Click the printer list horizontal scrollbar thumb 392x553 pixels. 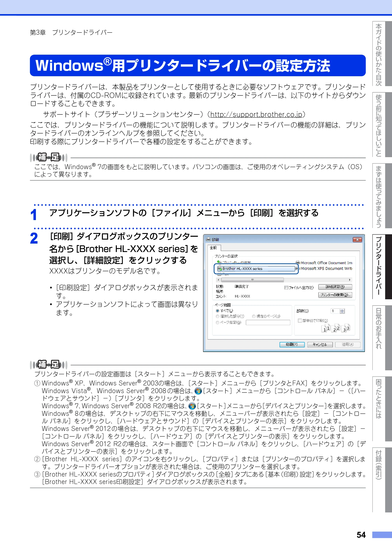point(252,280)
